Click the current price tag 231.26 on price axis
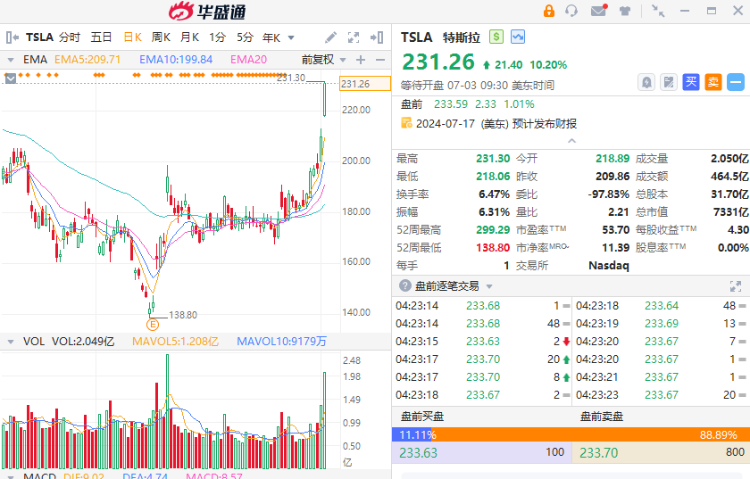Screen dimensions: 750x479 (364, 84)
